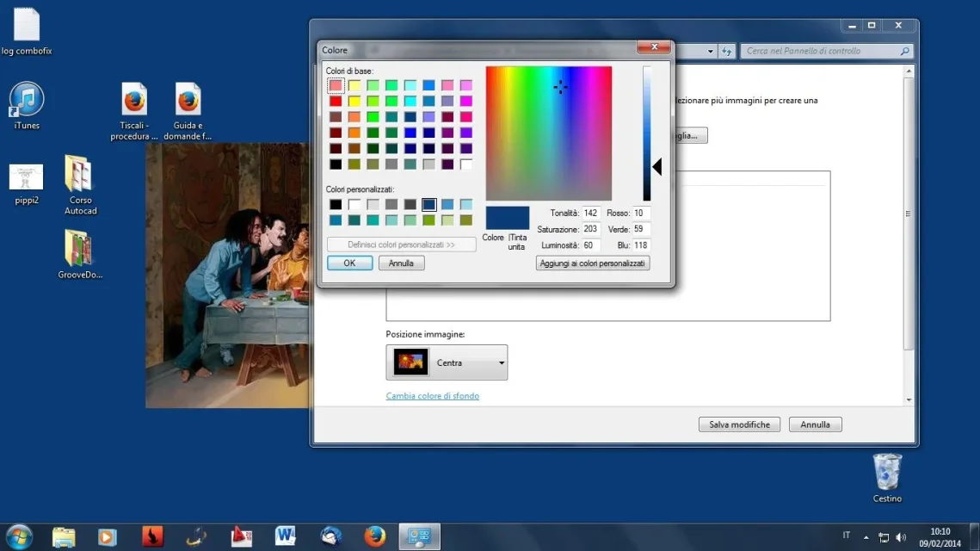Click Aggiungi ai colori personalizzati button
The width and height of the screenshot is (980, 551).
(x=593, y=263)
